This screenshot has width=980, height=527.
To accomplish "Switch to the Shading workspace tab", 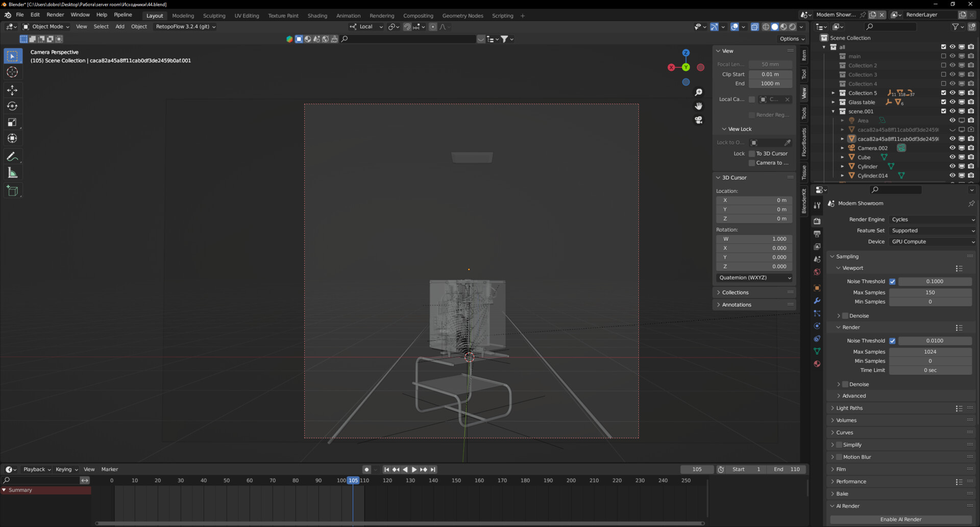I will point(317,16).
